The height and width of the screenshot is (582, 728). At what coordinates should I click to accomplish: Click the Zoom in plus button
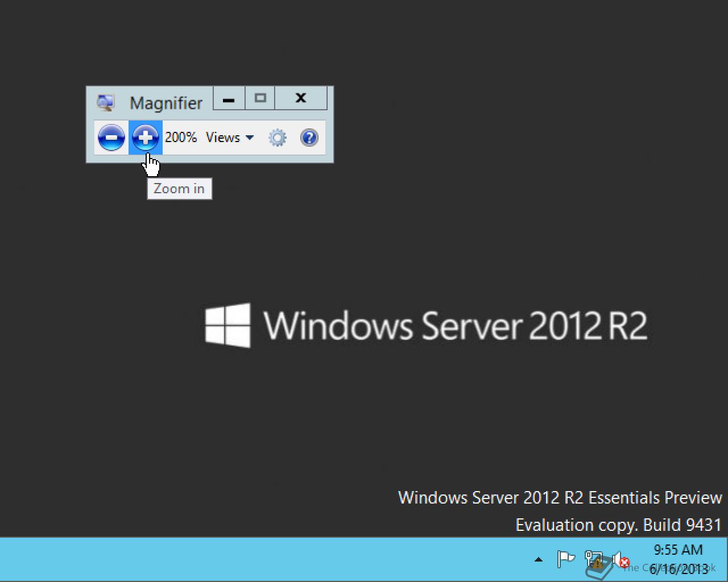coord(146,138)
